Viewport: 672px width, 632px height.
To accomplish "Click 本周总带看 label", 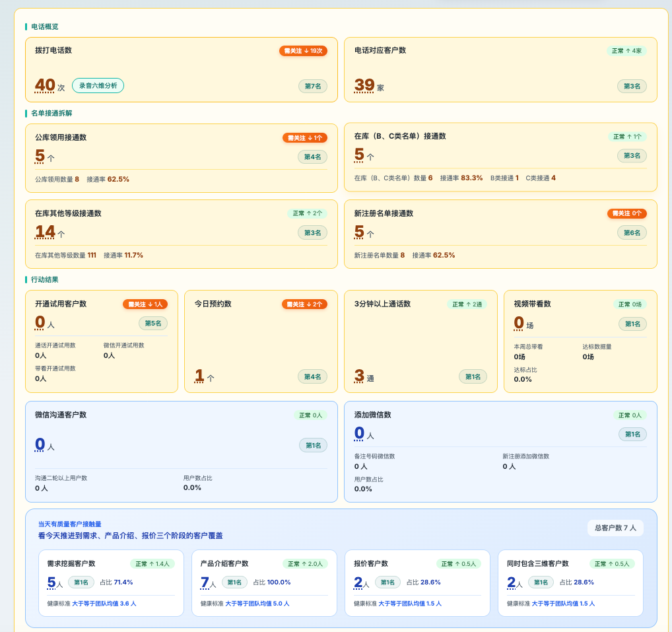I will tap(528, 347).
